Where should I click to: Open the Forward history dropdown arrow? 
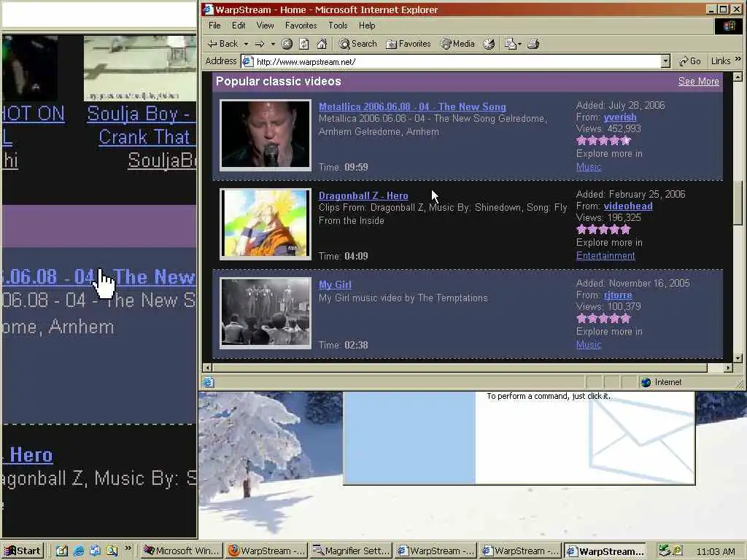tap(273, 44)
